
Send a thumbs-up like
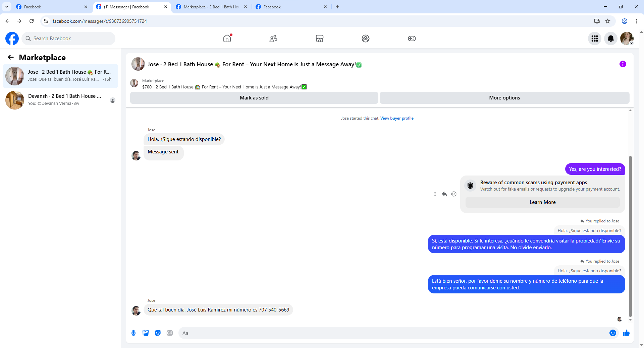626,333
